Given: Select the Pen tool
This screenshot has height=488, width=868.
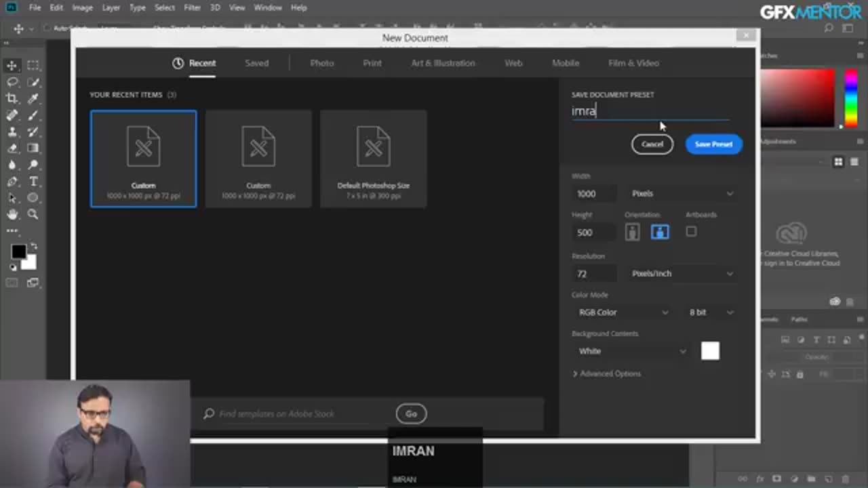Looking at the screenshot, I should [12, 182].
